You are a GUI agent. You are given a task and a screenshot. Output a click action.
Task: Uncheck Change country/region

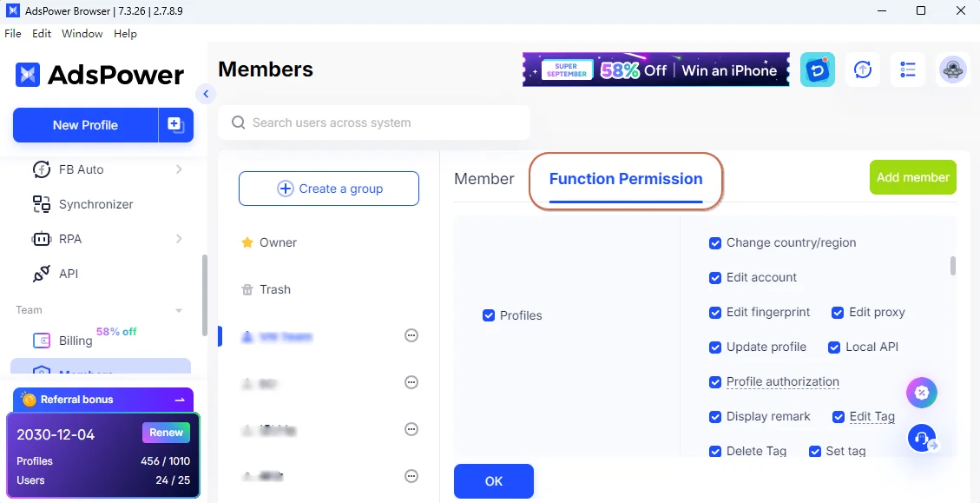click(x=715, y=242)
